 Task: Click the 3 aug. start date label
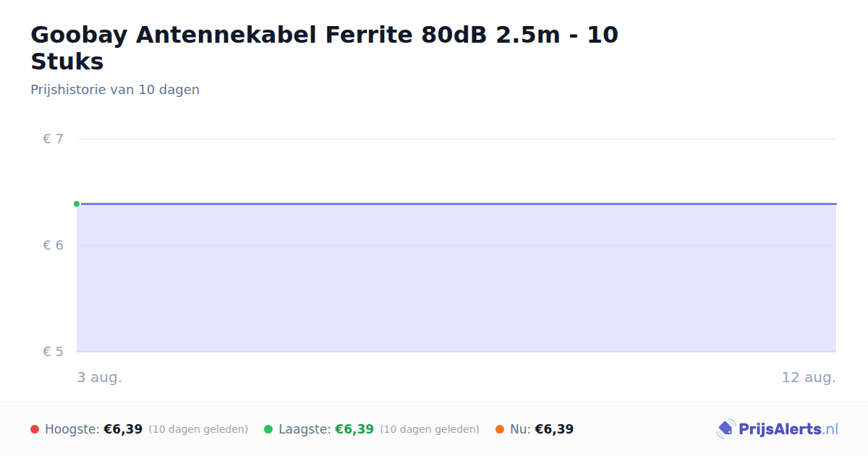click(x=100, y=378)
